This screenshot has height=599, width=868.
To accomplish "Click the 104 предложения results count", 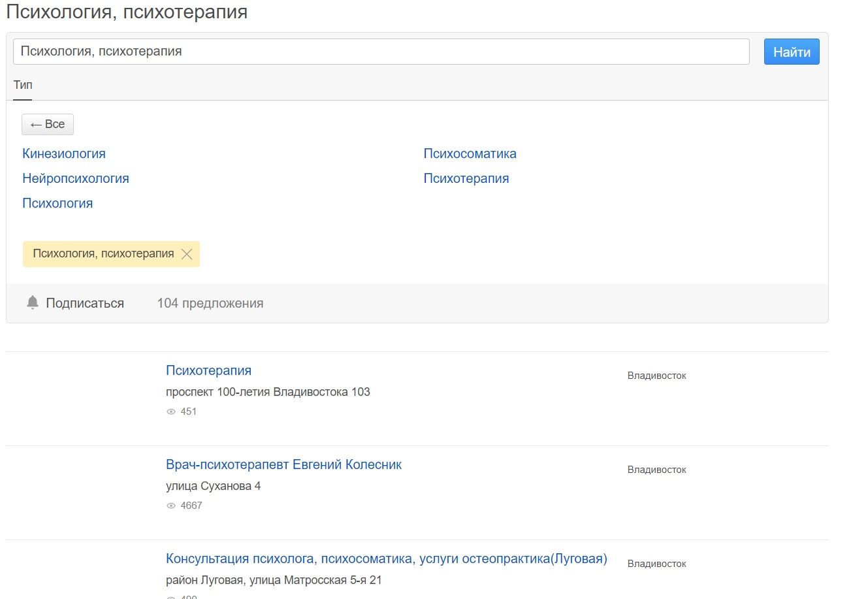I will point(210,303).
